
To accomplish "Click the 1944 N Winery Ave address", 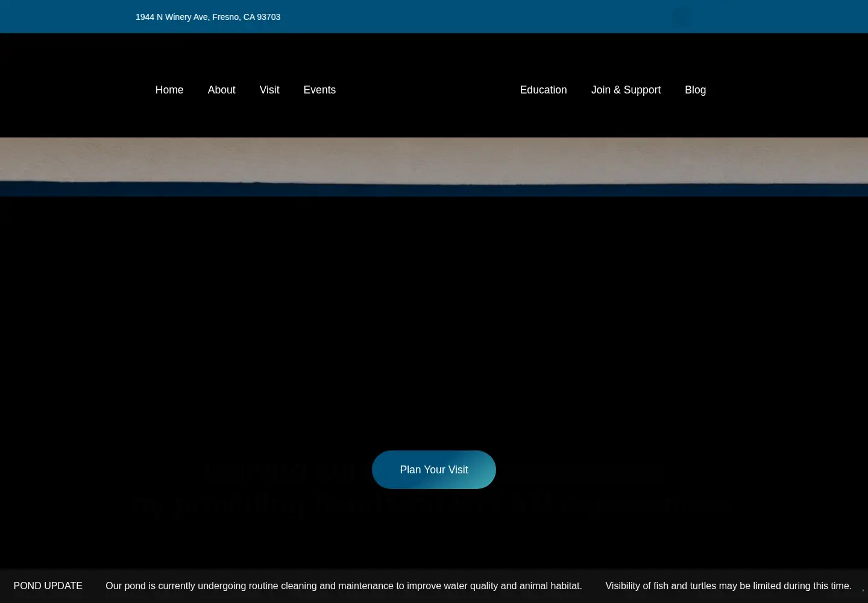I will coord(208,17).
